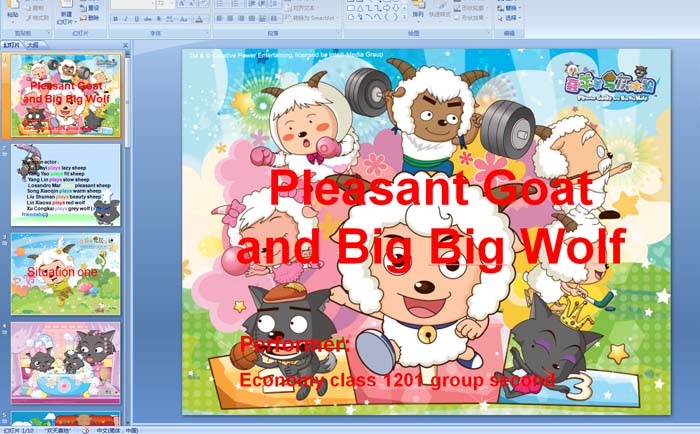
Task: Click the Align Text button
Action: (302, 8)
